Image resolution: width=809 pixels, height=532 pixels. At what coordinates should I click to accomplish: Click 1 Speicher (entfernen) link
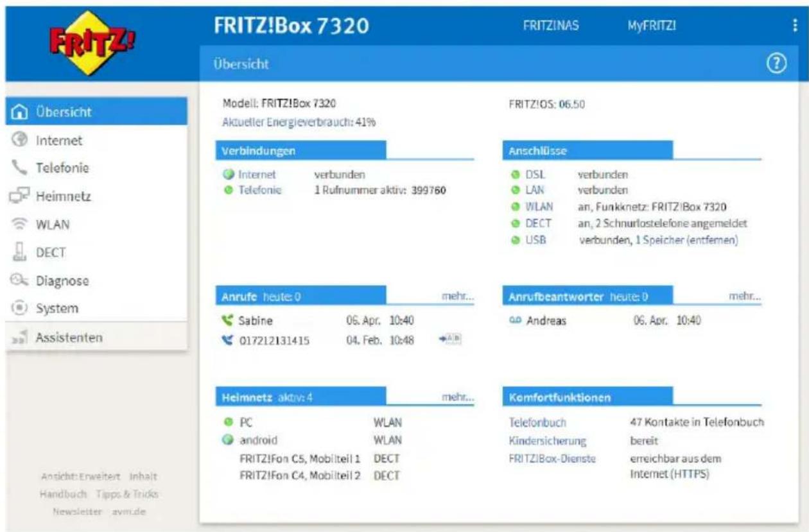pyautogui.click(x=686, y=241)
